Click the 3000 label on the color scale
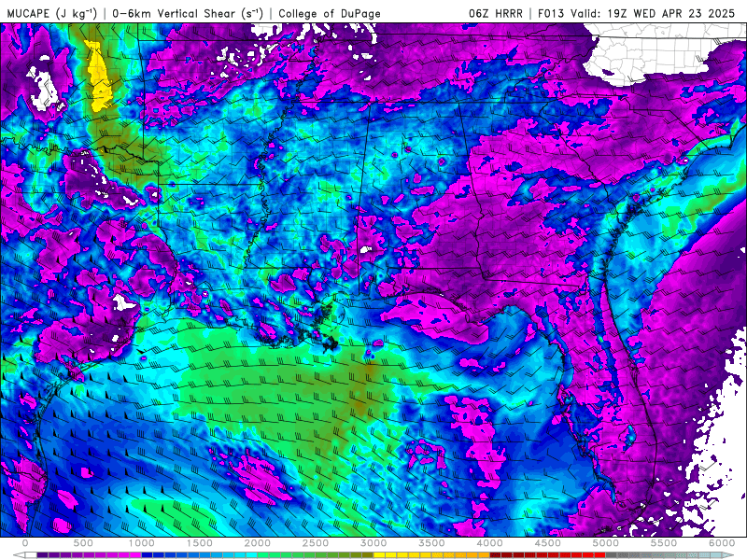The image size is (747, 560). coord(374,543)
